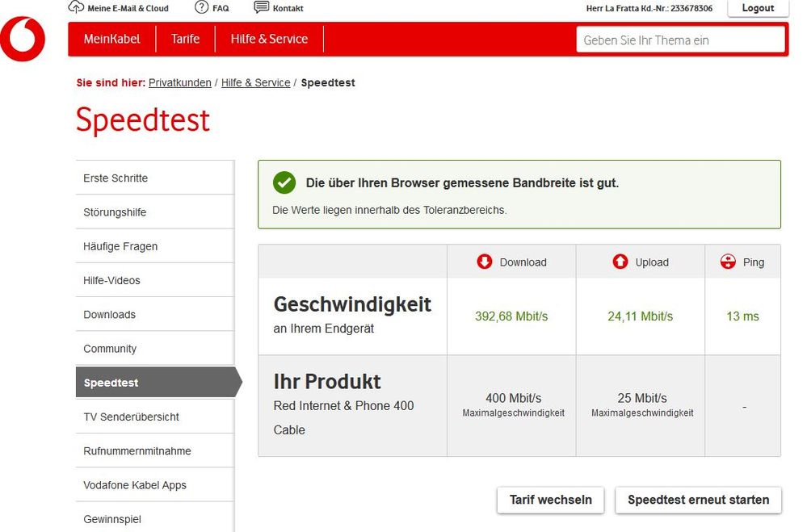Open the Privatkunden breadcrumb link
This screenshot has height=532, width=807.
coord(179,82)
